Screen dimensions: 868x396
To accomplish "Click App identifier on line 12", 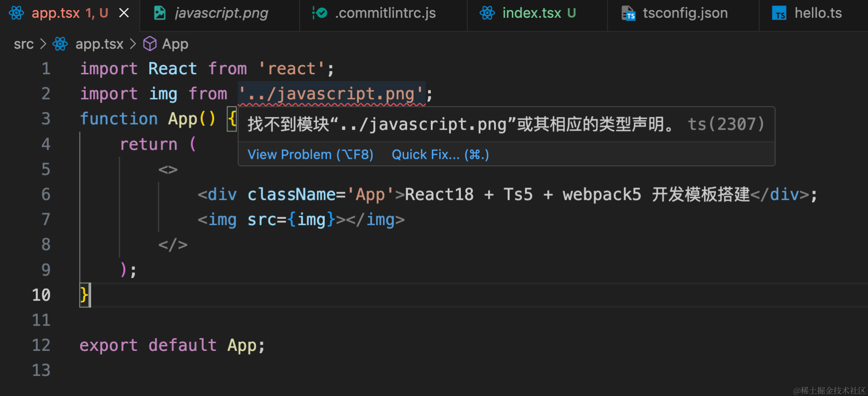I will click(242, 346).
